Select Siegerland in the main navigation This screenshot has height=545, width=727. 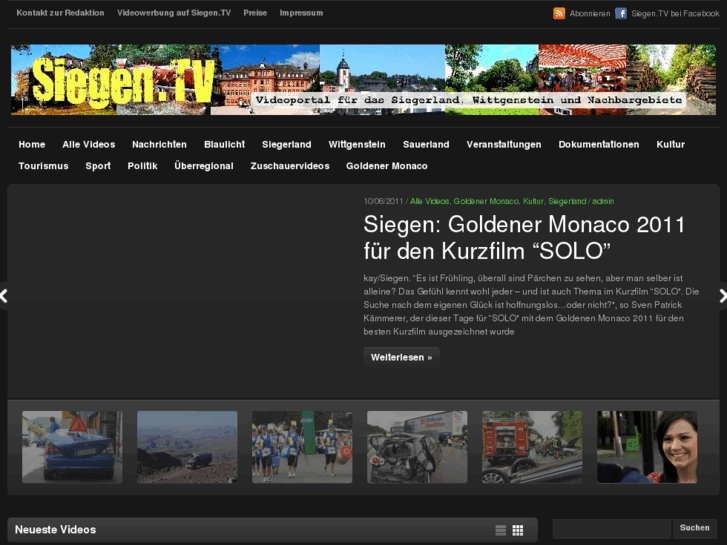(287, 144)
